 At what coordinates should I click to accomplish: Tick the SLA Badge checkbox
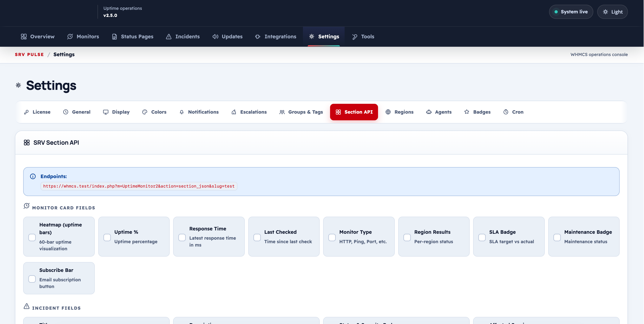(482, 237)
